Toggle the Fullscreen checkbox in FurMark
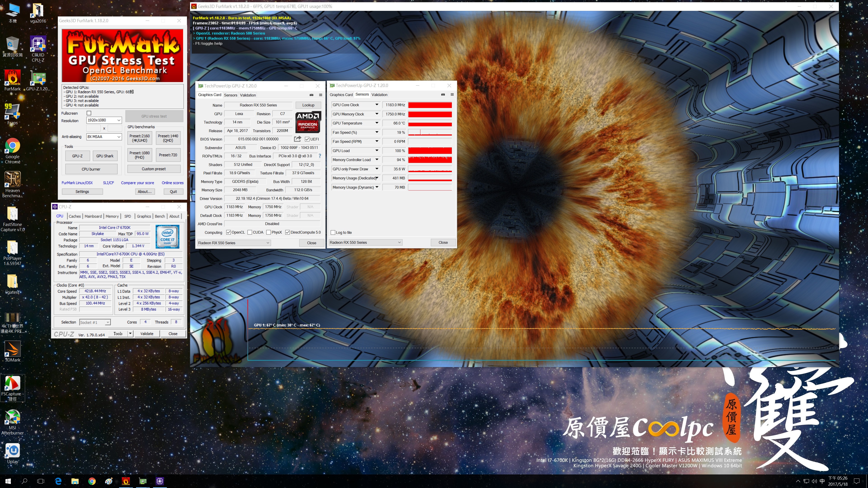The height and width of the screenshot is (488, 868). 89,113
